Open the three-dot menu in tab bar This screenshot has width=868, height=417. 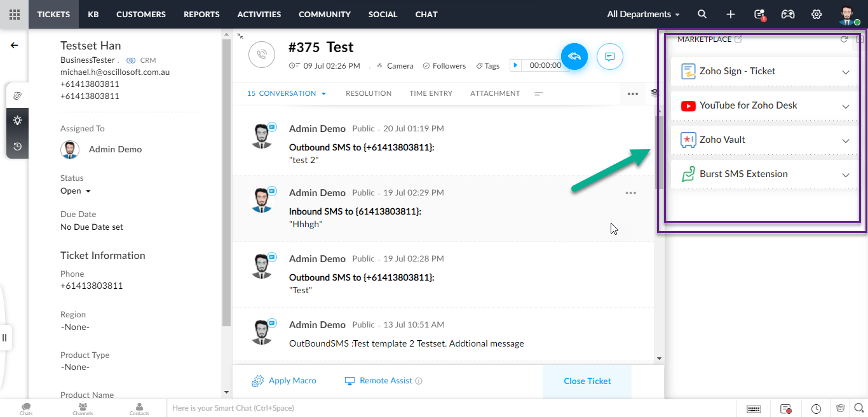point(632,94)
